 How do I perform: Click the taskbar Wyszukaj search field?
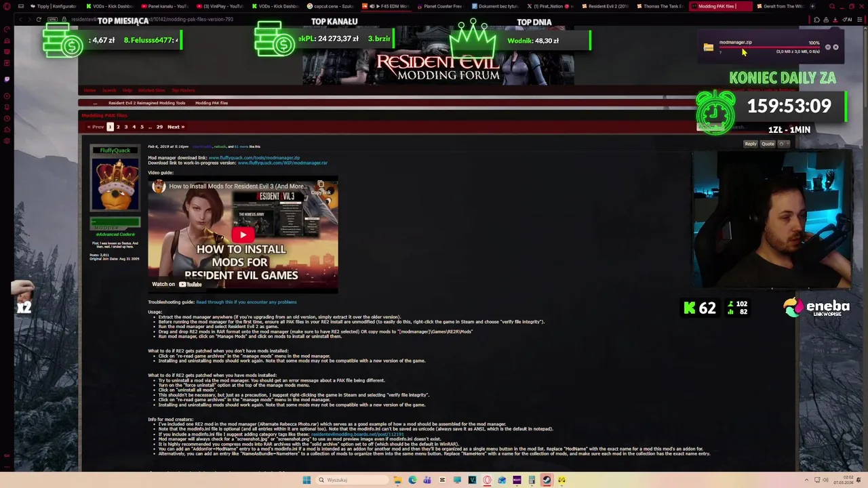click(x=351, y=480)
